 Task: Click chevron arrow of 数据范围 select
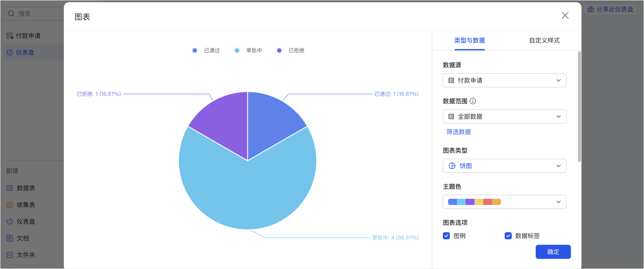[558, 116]
